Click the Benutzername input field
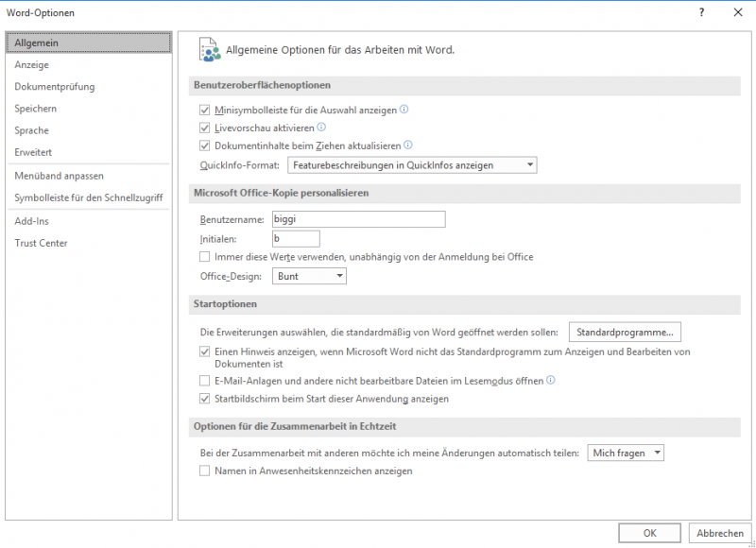The image size is (756, 548). (359, 219)
